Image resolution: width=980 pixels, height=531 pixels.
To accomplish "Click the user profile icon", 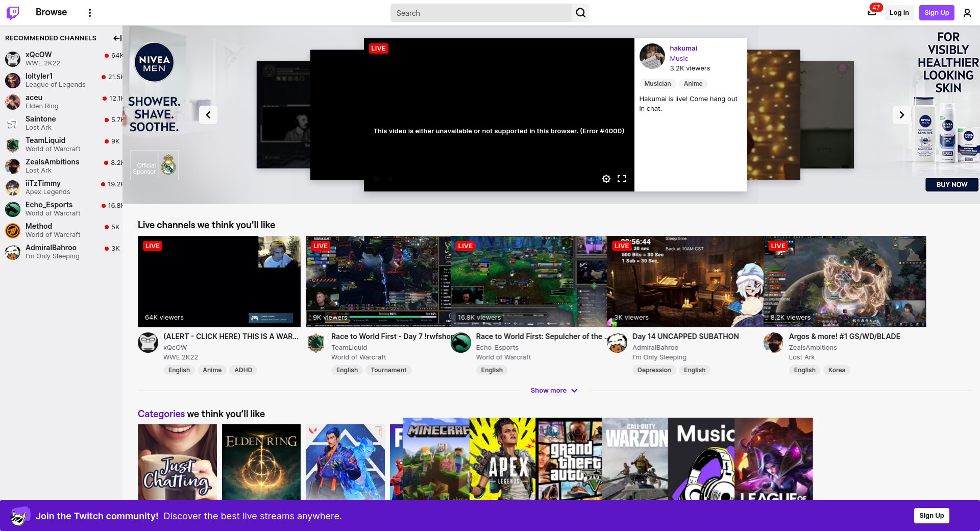I will coord(967,13).
